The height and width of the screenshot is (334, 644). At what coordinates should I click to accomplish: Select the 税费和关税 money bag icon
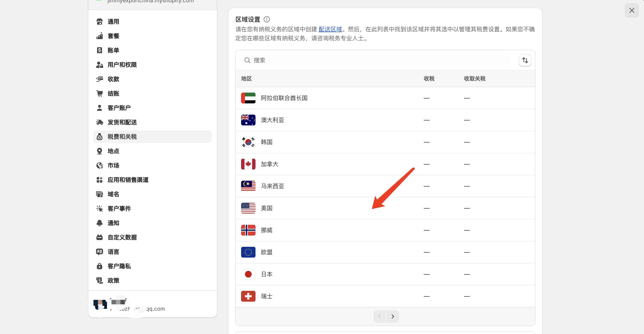[100, 137]
